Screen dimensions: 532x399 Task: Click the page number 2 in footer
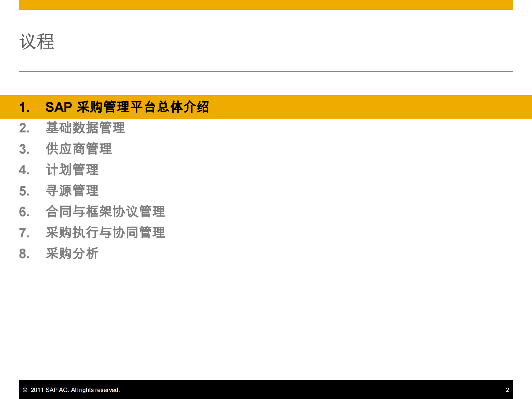(x=507, y=390)
